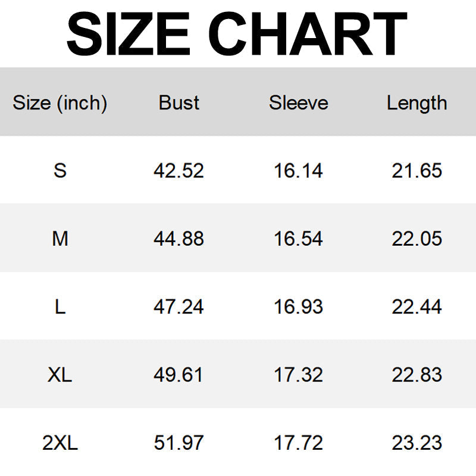Click sleeve value 17.72
Image resolution: width=476 pixels, height=476 pixels.
(298, 443)
